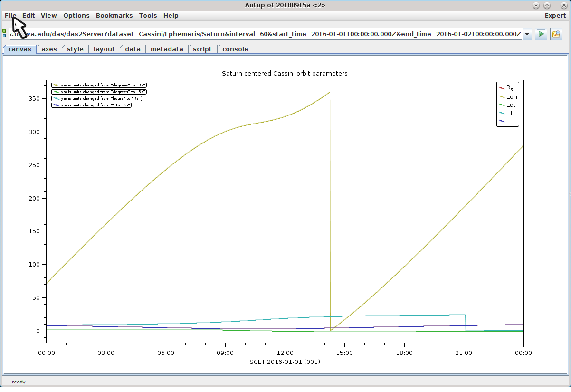571x392 pixels.
Task: Switch to the axes tab
Action: [49, 49]
